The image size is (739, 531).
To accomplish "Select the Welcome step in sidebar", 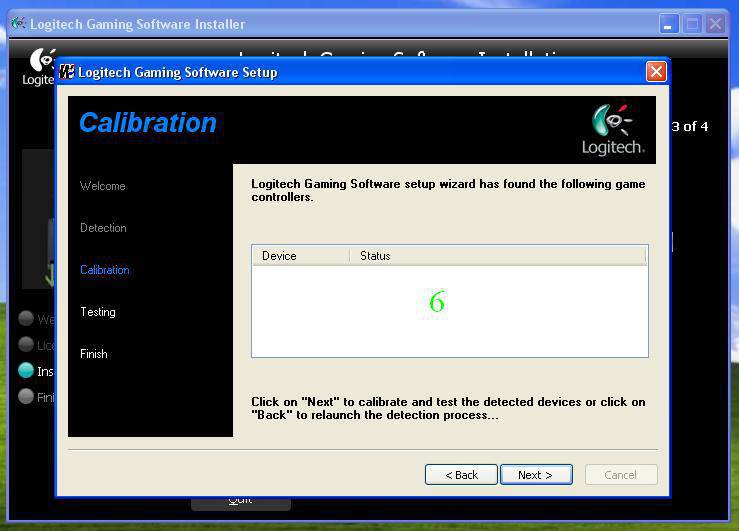I will [x=103, y=186].
